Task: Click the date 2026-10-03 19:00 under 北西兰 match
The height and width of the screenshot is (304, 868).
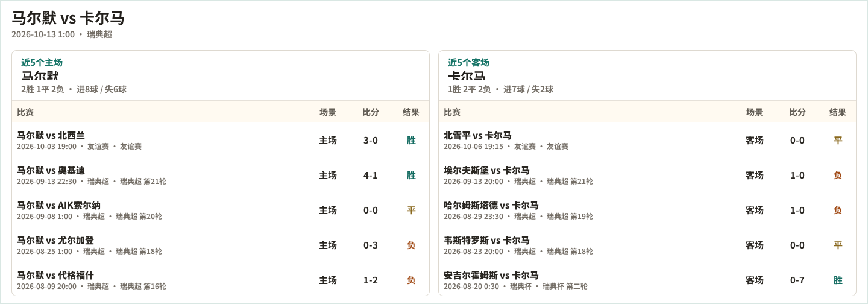Action: pyautogui.click(x=46, y=147)
